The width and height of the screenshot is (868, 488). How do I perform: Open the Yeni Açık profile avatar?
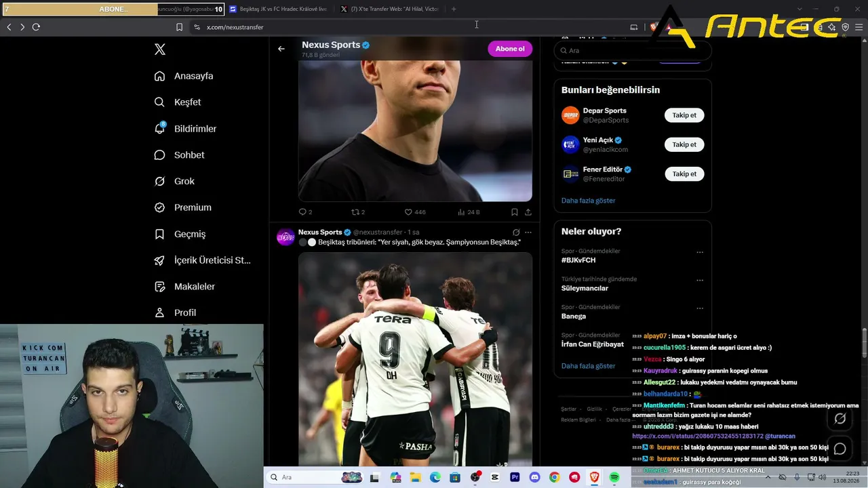tap(570, 144)
